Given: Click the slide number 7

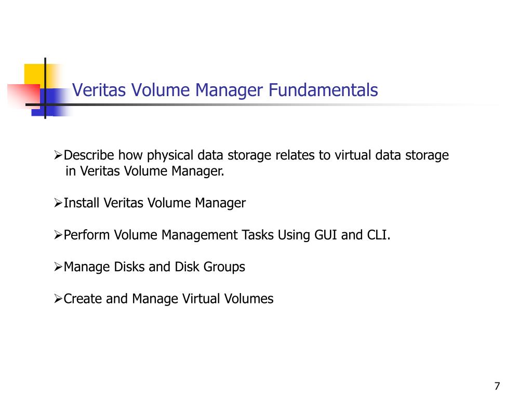Looking at the screenshot, I should click(497, 386).
